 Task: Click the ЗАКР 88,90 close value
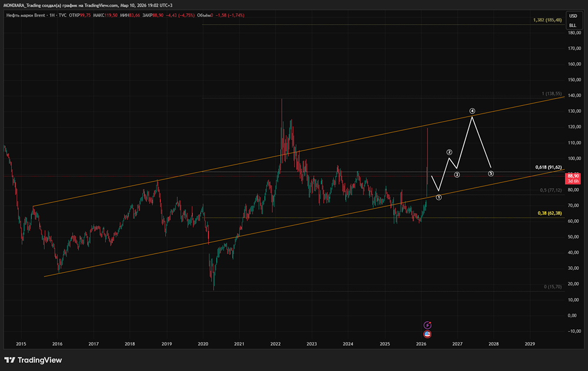pyautogui.click(x=153, y=15)
